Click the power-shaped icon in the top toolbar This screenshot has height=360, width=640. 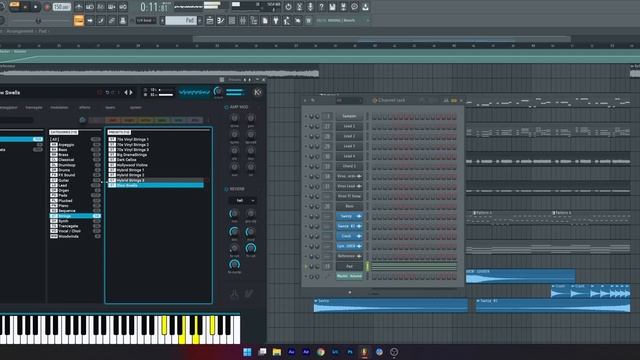(x=288, y=7)
